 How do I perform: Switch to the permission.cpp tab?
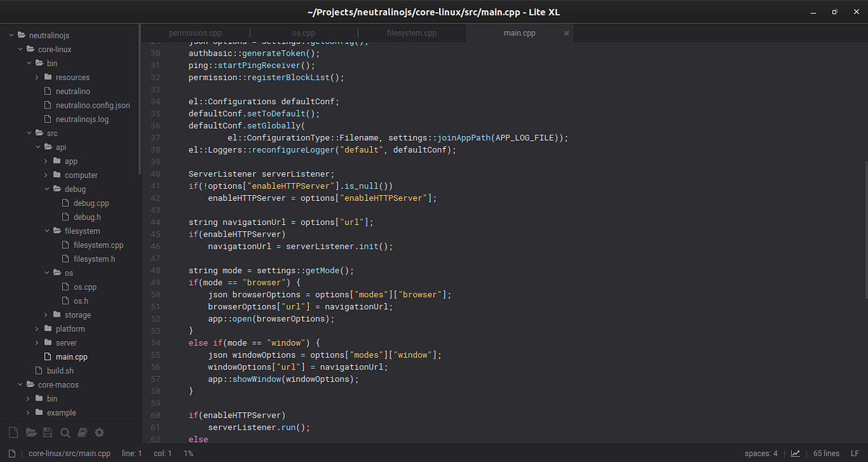point(195,33)
